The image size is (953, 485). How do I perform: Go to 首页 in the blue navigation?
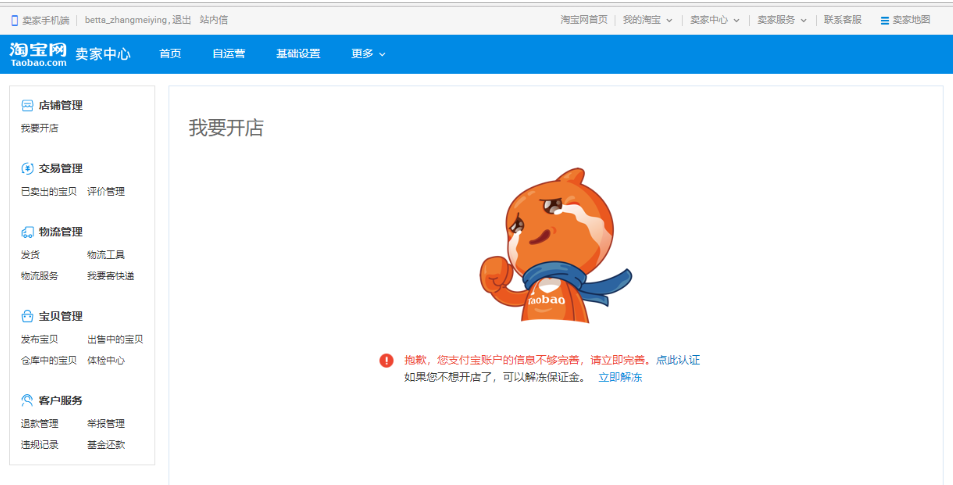click(x=170, y=54)
